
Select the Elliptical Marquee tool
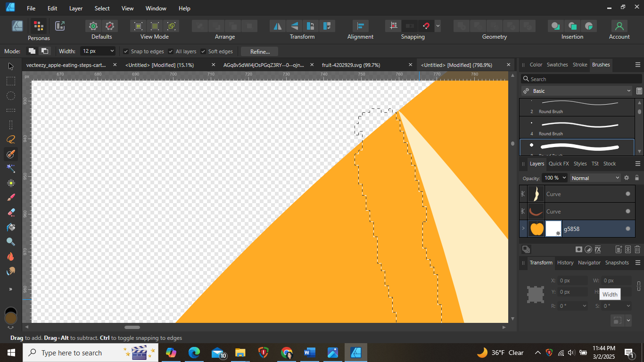[11, 96]
